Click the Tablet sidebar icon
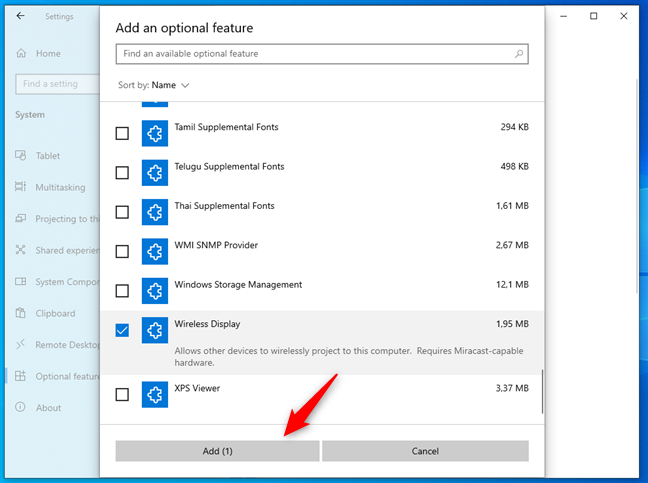648x483 pixels. [21, 155]
